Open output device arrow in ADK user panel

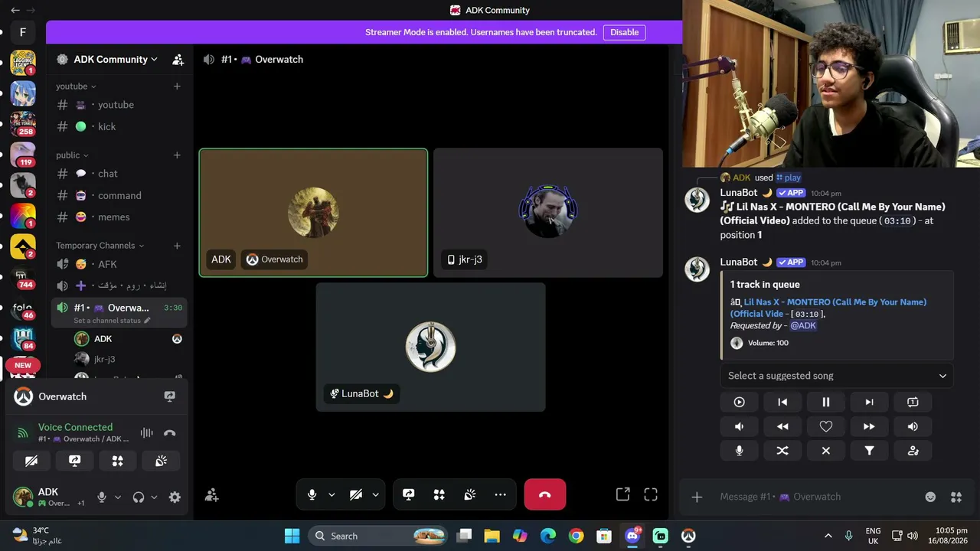point(154,497)
